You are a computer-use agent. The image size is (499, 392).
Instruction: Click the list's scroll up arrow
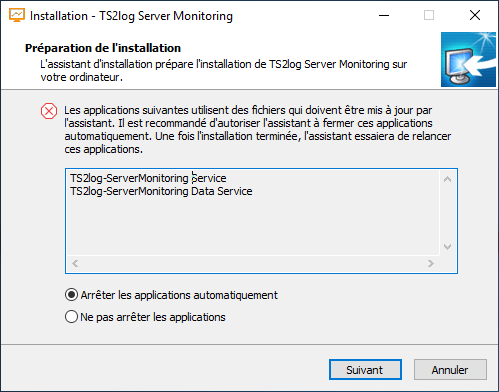tap(448, 179)
